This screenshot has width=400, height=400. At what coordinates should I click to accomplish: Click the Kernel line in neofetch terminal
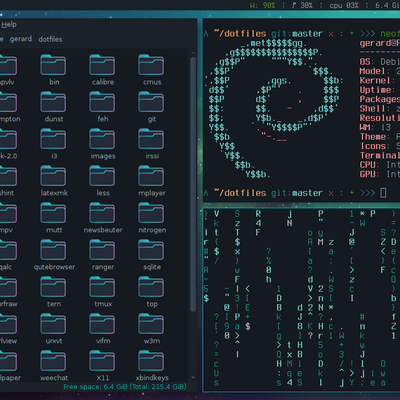(380, 80)
